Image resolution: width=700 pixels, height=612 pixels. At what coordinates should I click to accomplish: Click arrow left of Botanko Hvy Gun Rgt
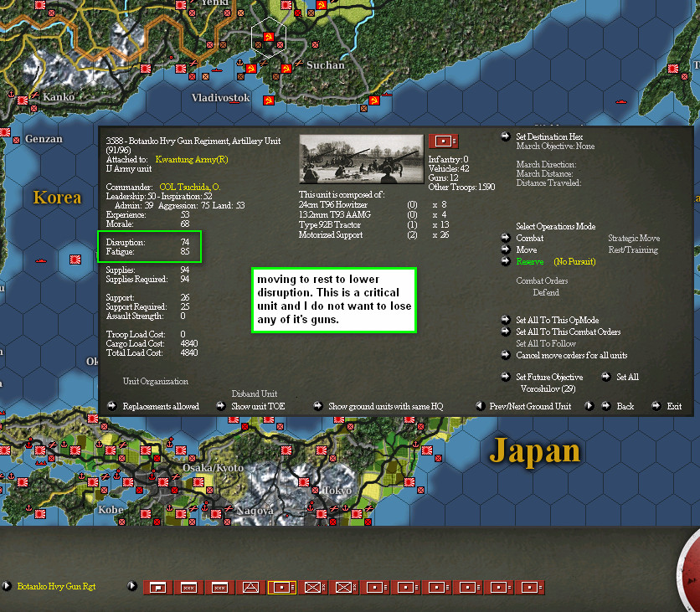[7, 586]
